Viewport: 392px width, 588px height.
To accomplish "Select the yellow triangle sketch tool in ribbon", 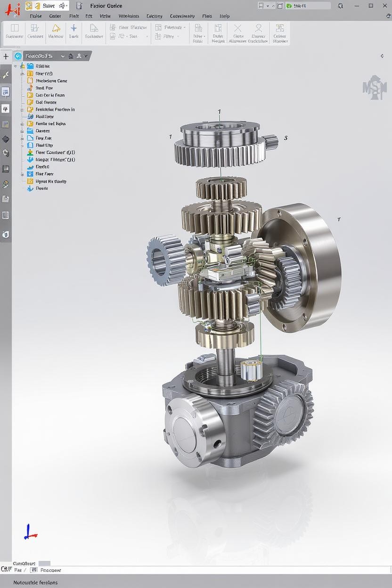I will pos(56,28).
